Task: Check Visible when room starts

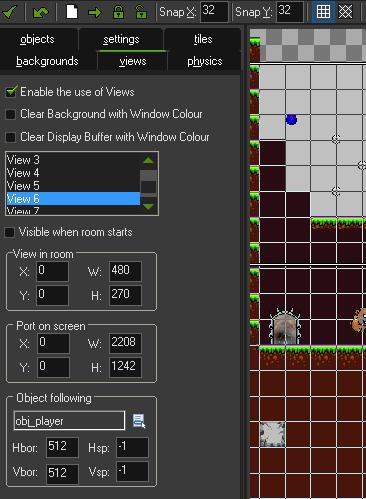Action: point(10,232)
